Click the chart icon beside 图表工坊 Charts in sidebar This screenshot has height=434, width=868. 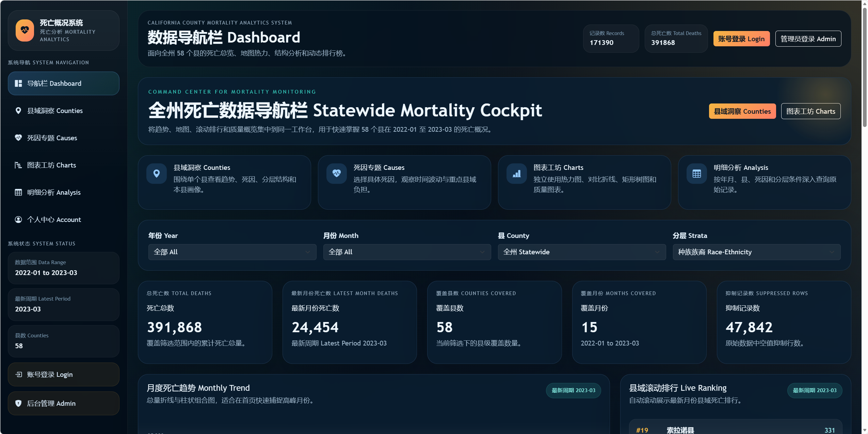click(x=18, y=165)
